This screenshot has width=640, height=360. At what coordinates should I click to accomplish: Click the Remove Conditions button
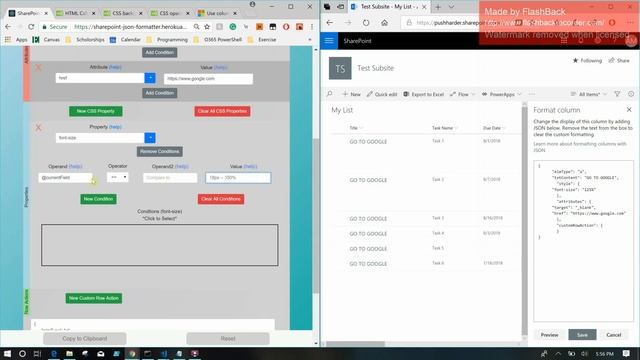point(160,151)
